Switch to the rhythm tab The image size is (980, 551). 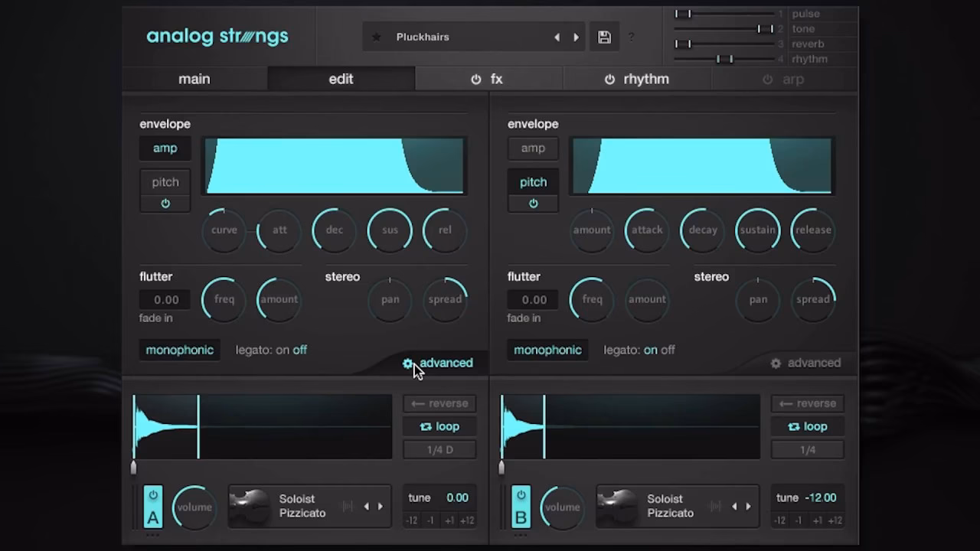tap(645, 79)
